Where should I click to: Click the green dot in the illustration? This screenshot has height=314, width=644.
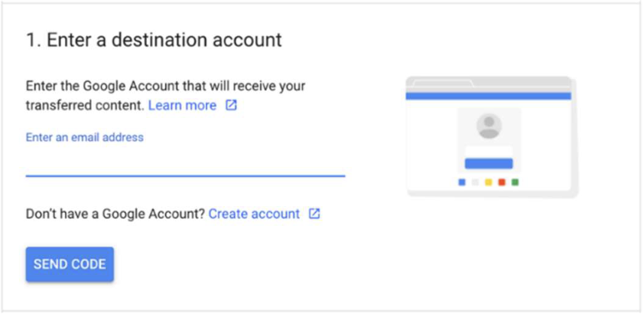click(516, 182)
